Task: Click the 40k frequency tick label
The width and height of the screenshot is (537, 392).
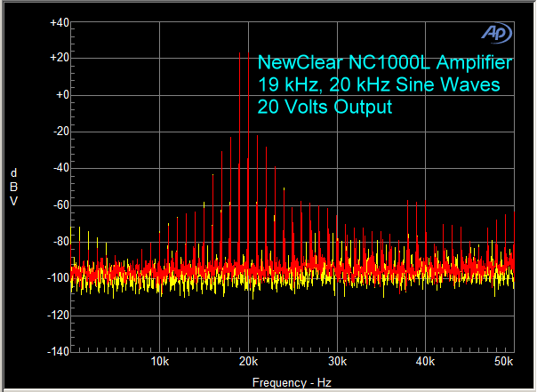Action: [x=426, y=363]
